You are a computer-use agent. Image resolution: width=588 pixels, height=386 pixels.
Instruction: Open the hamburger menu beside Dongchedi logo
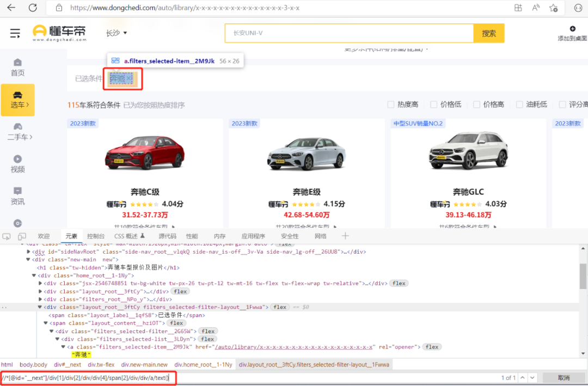click(x=15, y=33)
